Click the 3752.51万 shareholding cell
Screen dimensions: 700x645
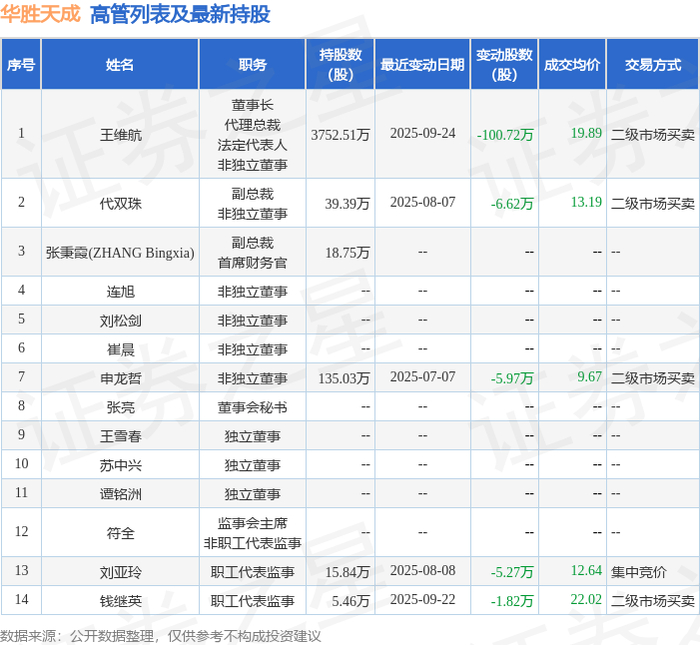[x=341, y=135]
